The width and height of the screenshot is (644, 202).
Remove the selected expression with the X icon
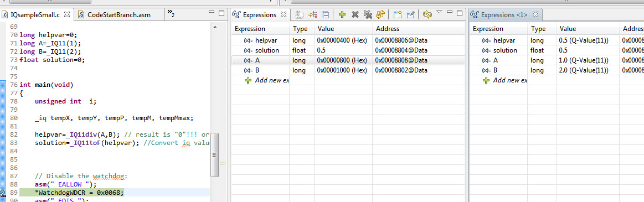pos(356,15)
